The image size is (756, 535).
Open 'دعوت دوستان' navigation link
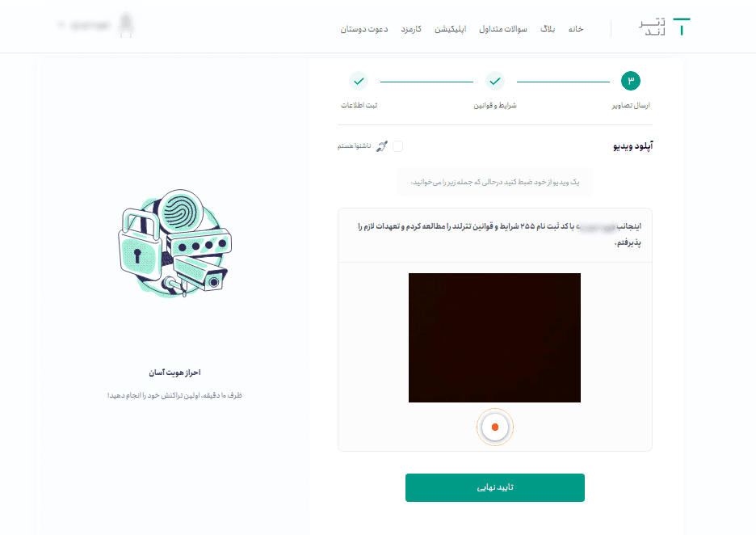click(364, 29)
